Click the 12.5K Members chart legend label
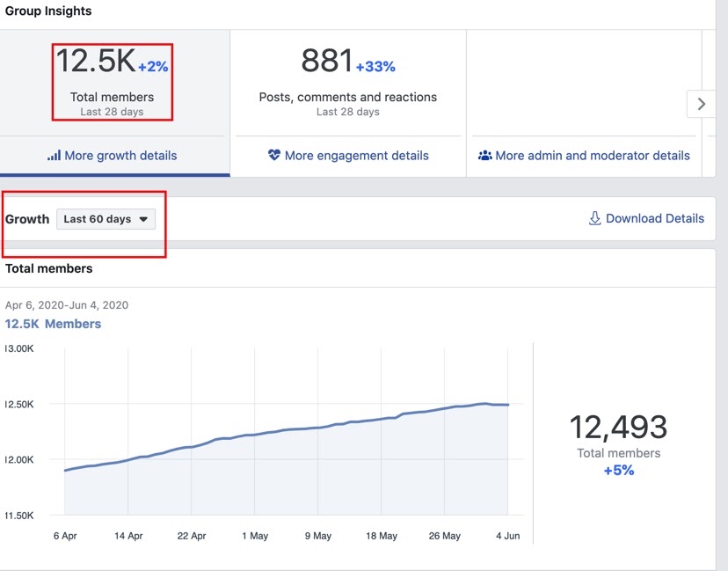 (53, 324)
